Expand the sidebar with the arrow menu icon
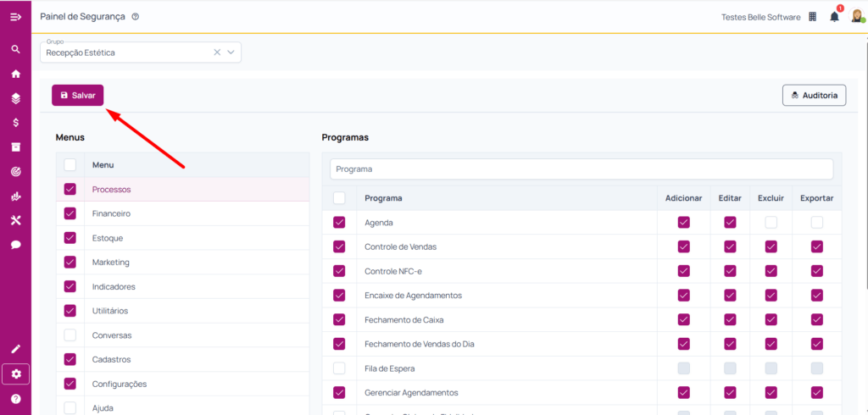 point(15,17)
